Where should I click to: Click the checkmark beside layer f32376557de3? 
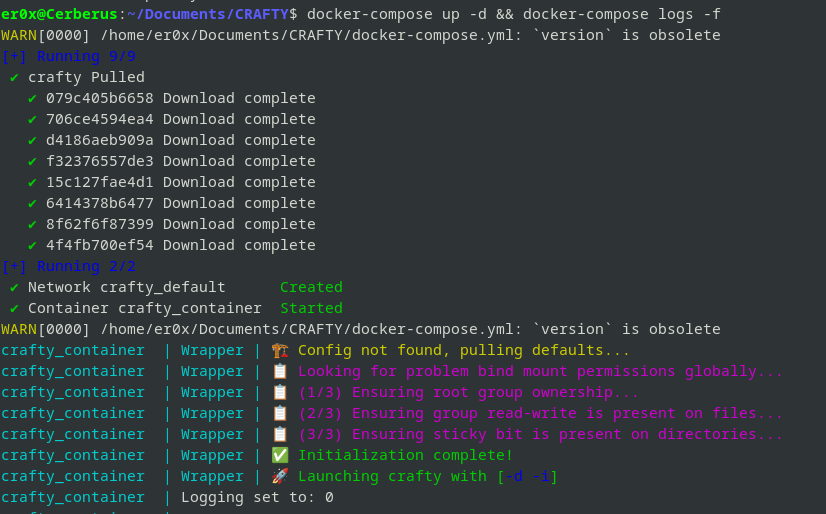(32, 162)
